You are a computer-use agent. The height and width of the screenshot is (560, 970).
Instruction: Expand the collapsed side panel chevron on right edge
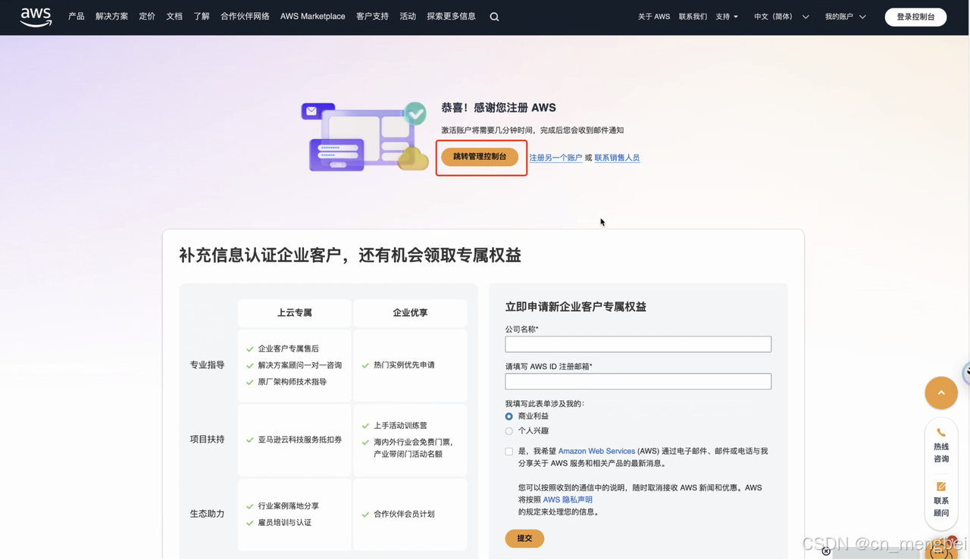point(966,373)
